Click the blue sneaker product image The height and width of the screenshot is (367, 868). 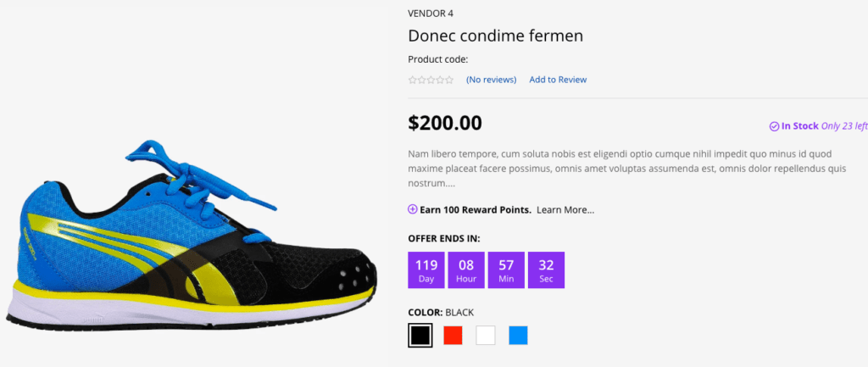point(192,236)
